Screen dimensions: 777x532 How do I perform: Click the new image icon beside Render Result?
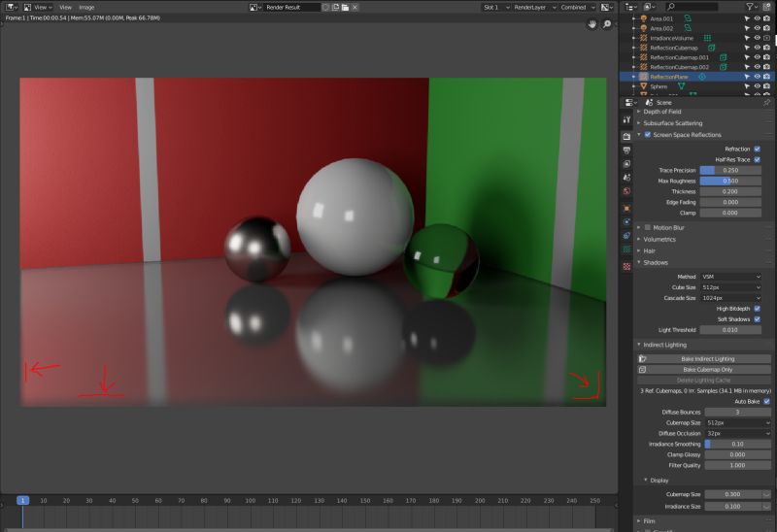coord(335,7)
